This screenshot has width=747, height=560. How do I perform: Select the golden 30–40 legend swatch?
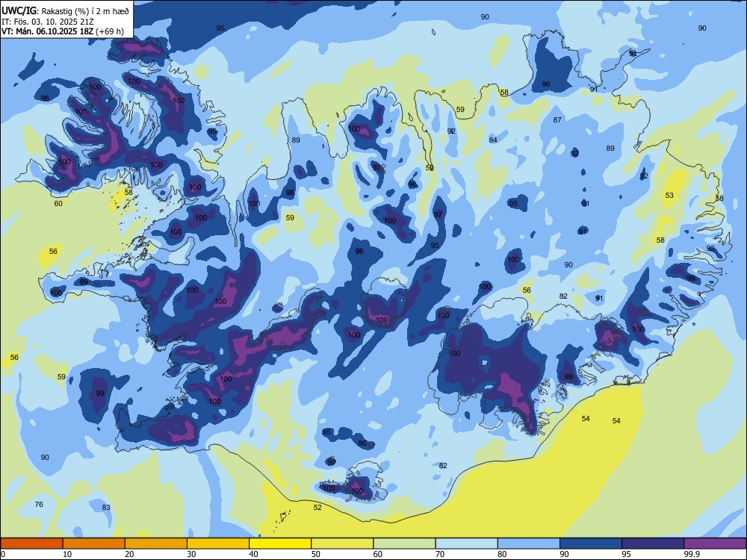pos(218,544)
